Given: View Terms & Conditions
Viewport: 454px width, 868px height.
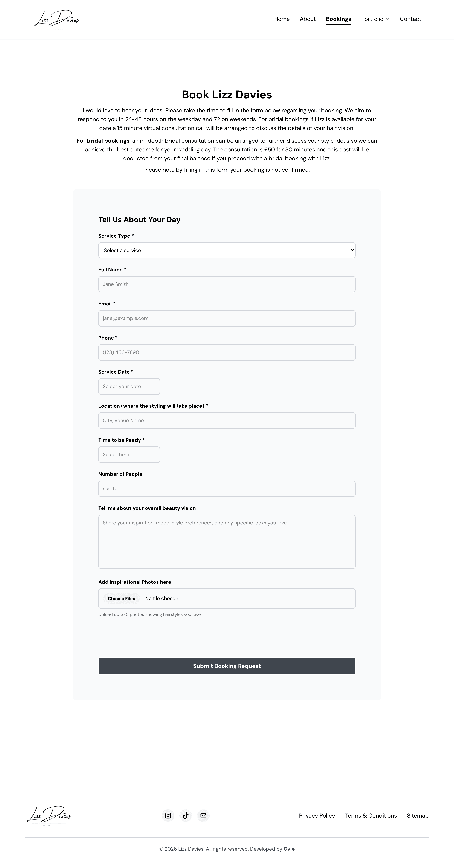Looking at the screenshot, I should 371,815.
